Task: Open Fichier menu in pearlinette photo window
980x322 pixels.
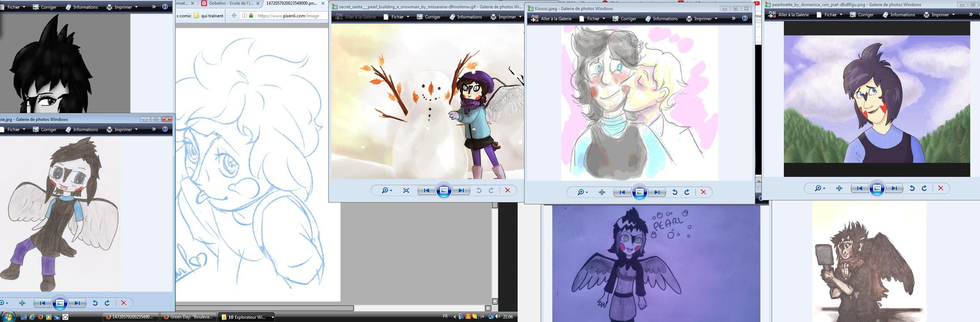Action: point(833,15)
